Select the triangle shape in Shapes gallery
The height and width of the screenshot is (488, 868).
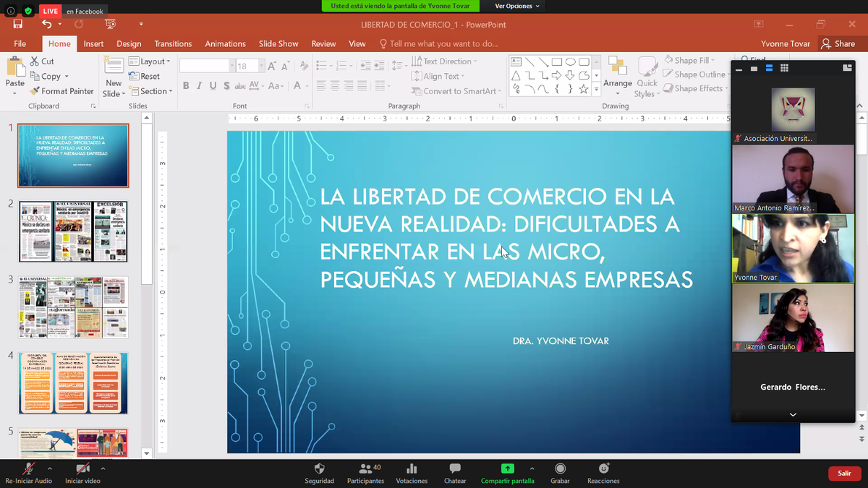click(516, 75)
